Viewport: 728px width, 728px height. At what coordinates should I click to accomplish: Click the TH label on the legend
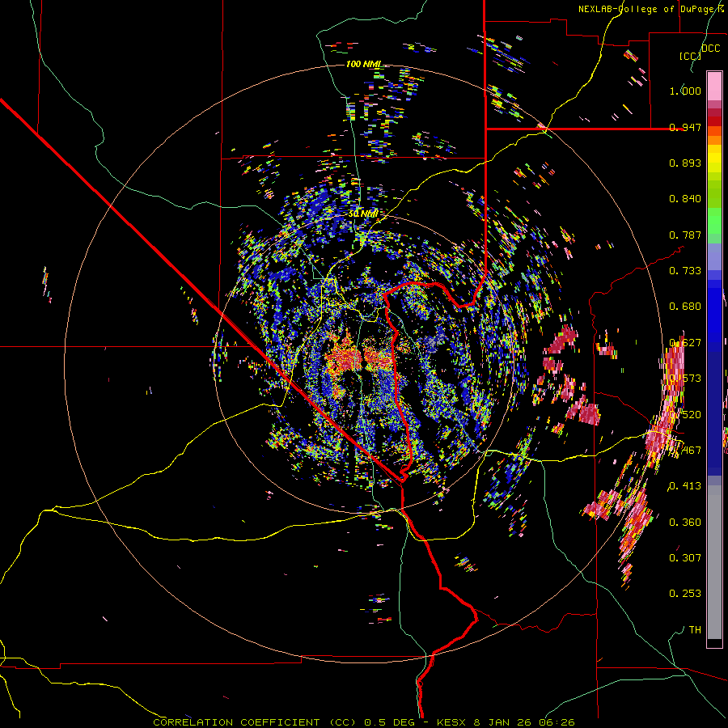(x=695, y=630)
